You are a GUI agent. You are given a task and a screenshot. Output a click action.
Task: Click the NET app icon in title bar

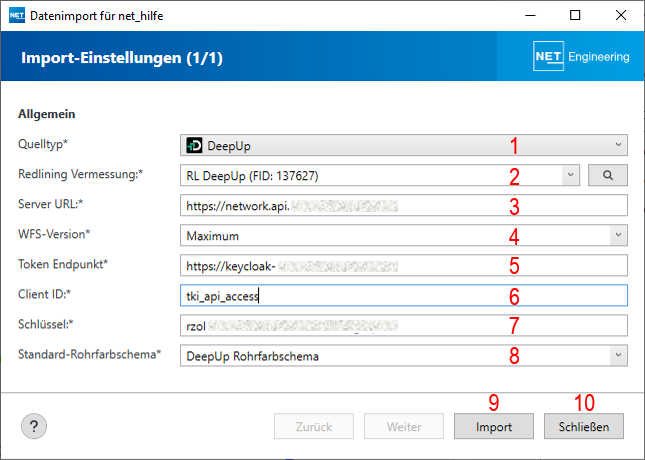click(x=16, y=15)
